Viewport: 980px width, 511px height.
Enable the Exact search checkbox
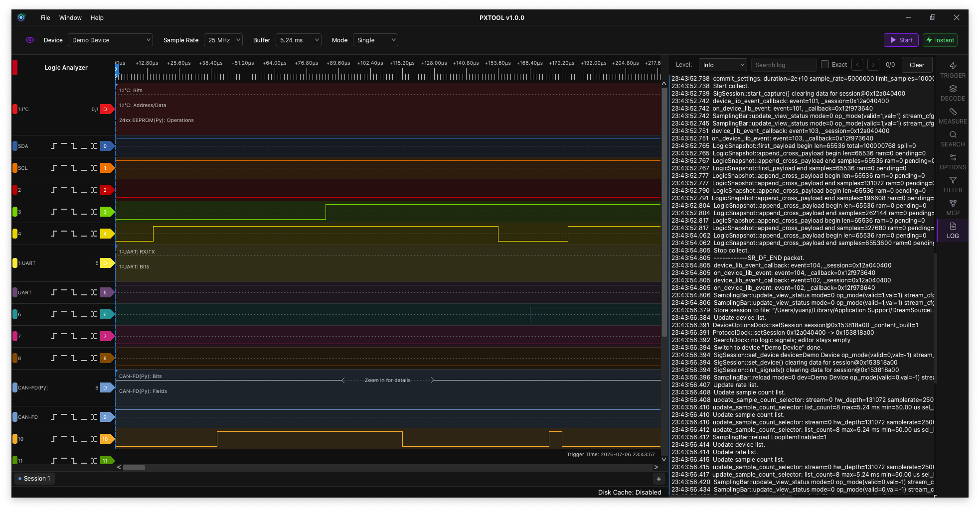coord(825,64)
